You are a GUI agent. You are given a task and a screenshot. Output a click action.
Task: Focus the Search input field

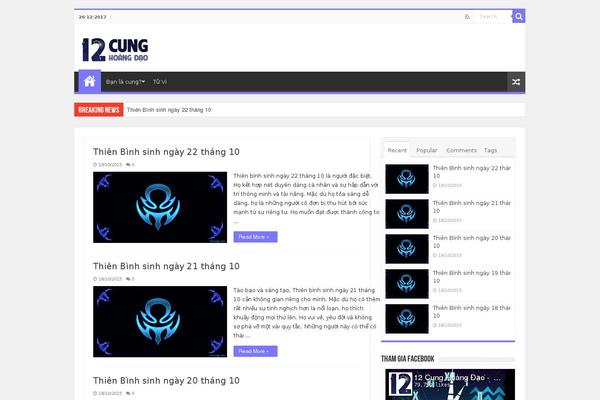(x=493, y=16)
